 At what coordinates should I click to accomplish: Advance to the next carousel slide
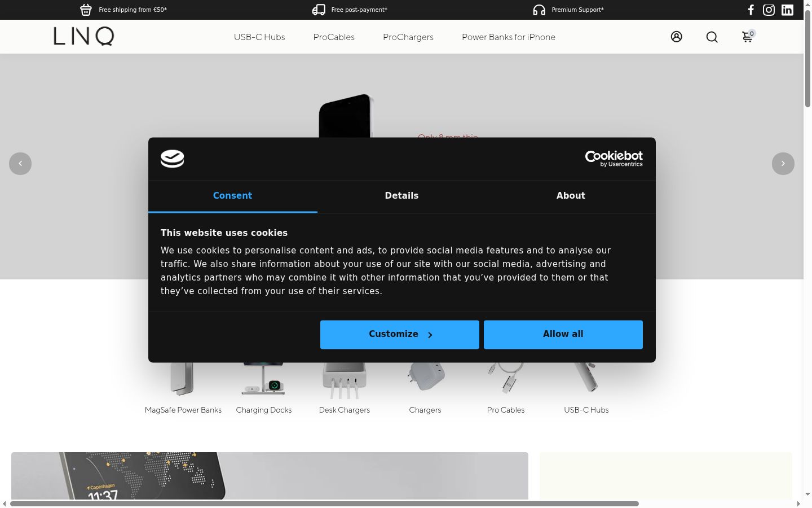pyautogui.click(x=783, y=164)
